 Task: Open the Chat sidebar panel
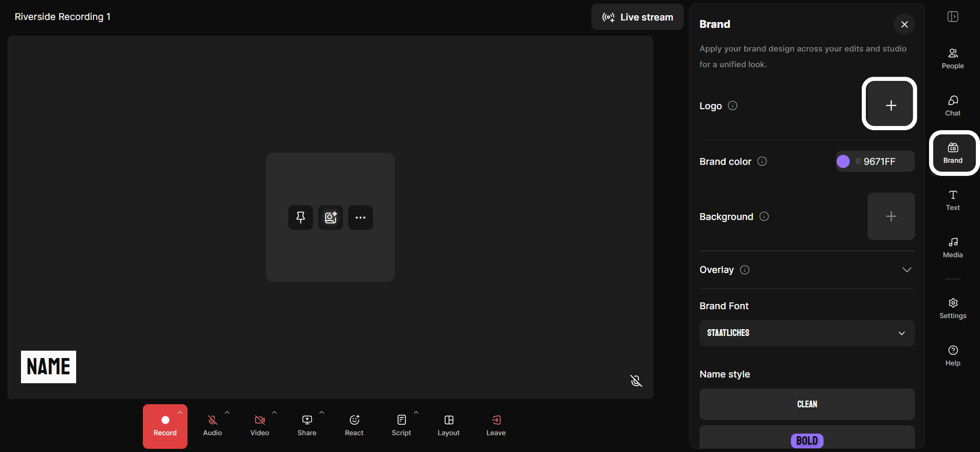953,106
